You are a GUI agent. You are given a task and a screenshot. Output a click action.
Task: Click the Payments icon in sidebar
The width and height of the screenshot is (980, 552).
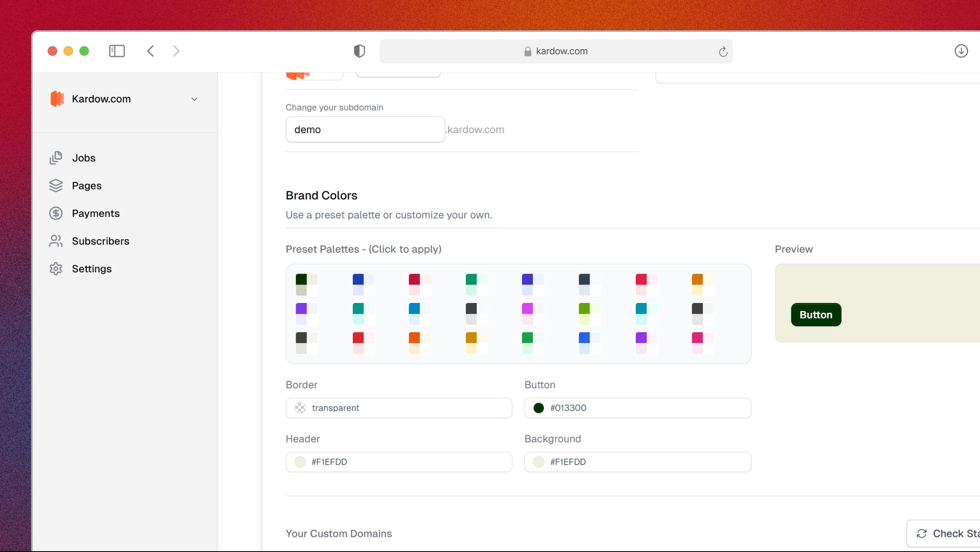56,213
